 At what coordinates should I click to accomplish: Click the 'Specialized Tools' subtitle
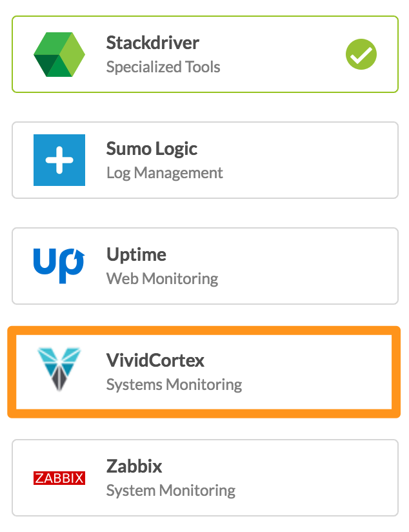coord(163,67)
